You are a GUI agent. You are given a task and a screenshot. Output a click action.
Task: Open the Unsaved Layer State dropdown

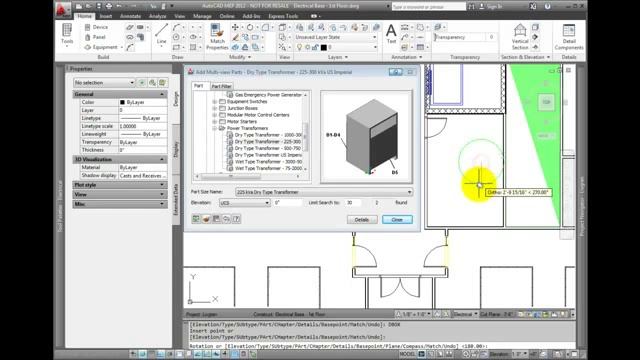click(x=336, y=37)
